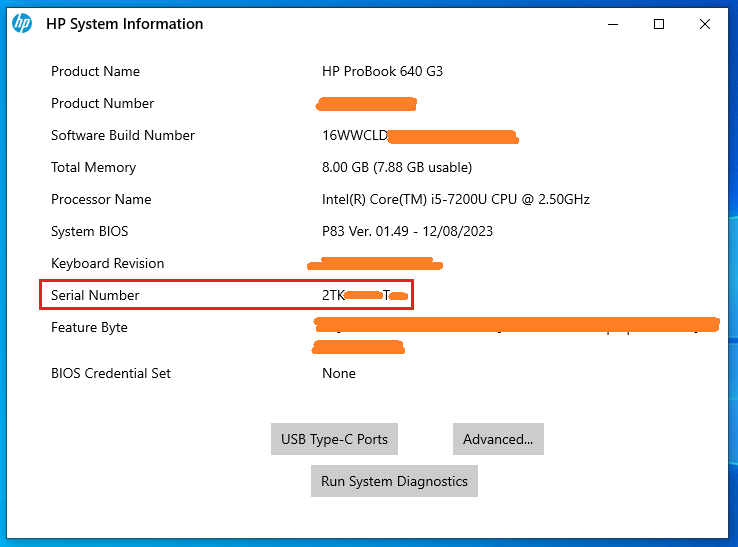Maximize the HP System Information window

tap(659, 24)
